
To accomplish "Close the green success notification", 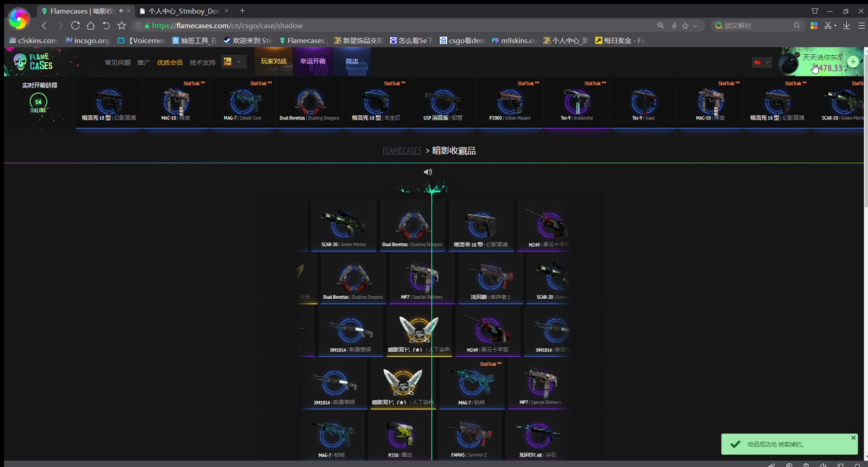I will [x=853, y=438].
